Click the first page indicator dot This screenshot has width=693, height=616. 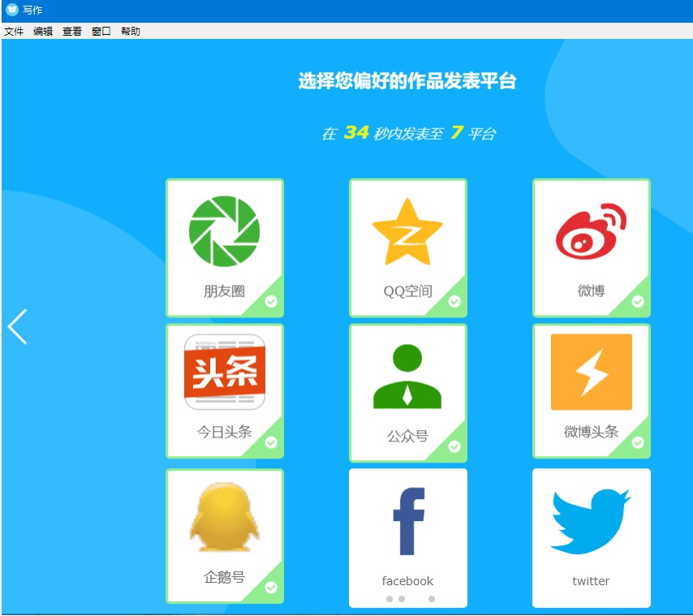390,599
